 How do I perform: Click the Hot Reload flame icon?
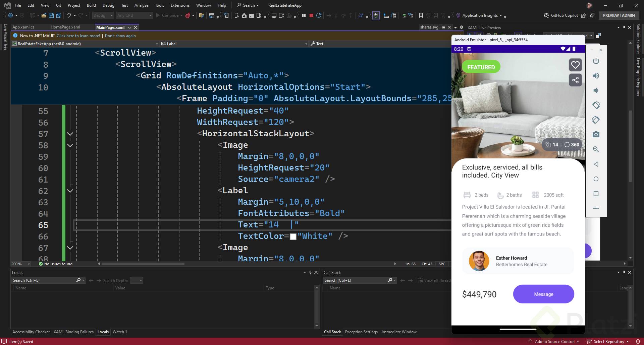click(x=188, y=15)
